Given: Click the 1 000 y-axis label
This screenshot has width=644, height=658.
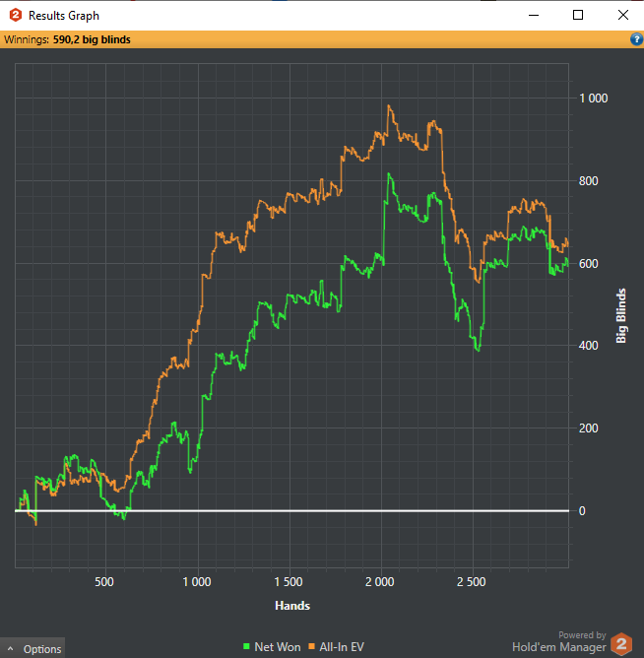Looking at the screenshot, I should [593, 99].
